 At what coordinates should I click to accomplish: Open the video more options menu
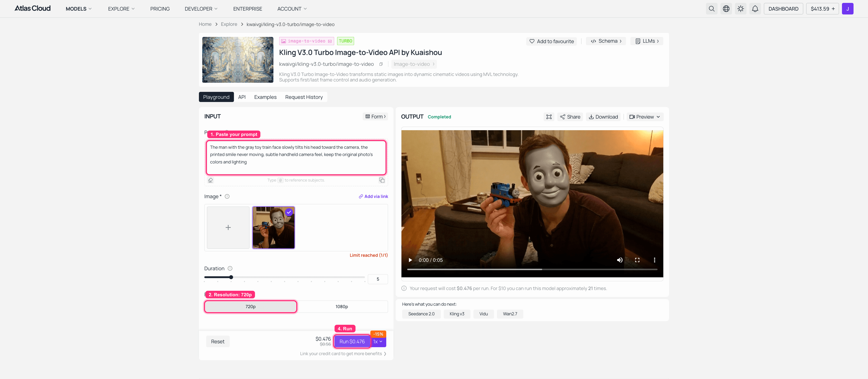click(654, 260)
